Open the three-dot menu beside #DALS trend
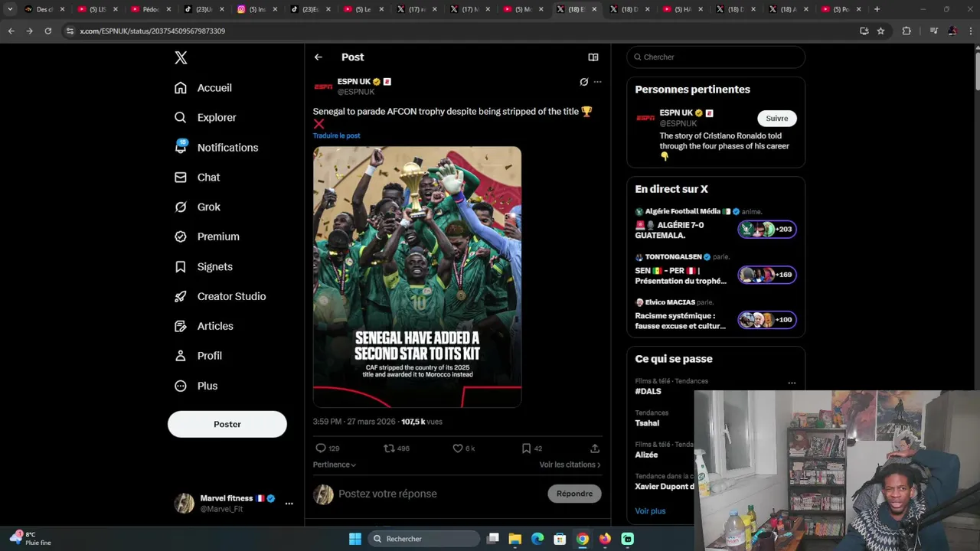Screen dimensions: 980x551 (792, 383)
